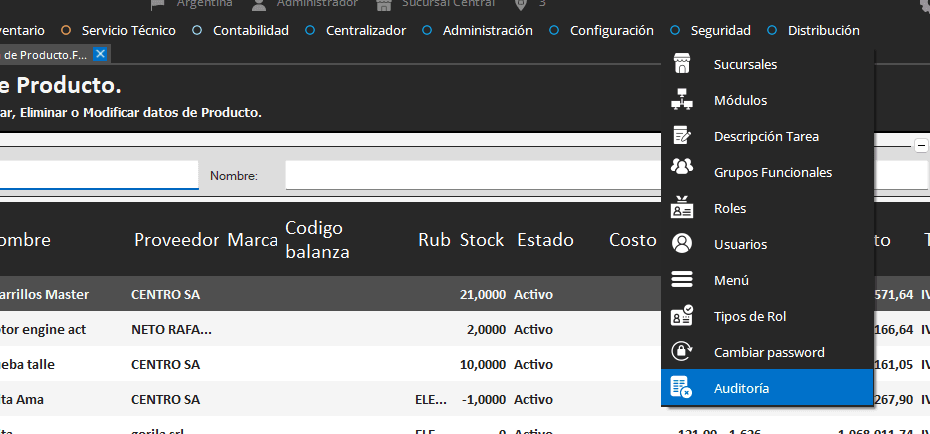Open the Servicio Técnico menu

(128, 31)
